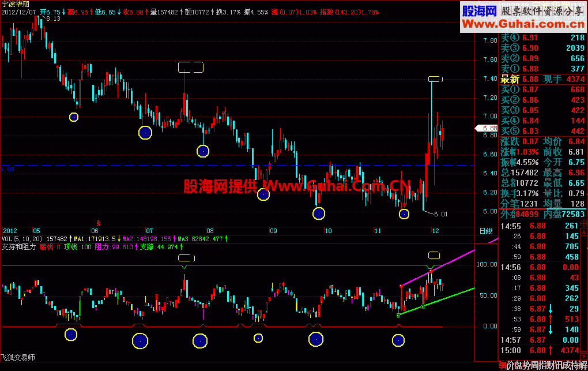
Task: Click the 06 month marker on time axis
Action: click(95, 231)
